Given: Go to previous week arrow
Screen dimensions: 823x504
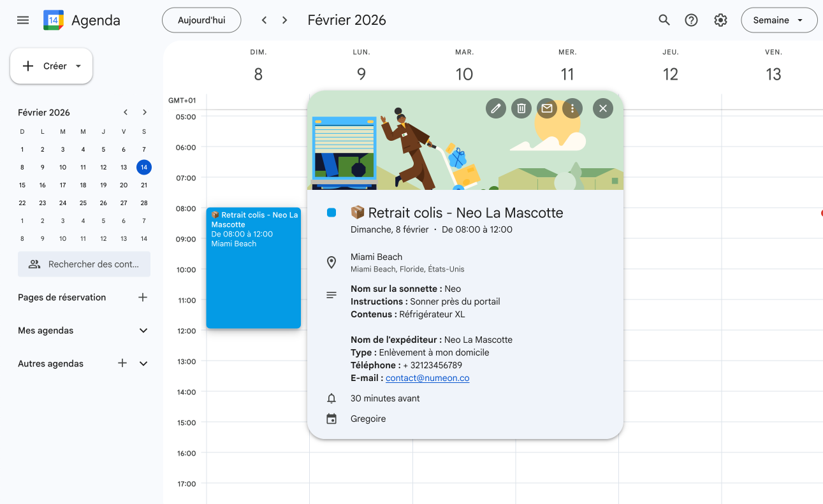Looking at the screenshot, I should (x=264, y=20).
